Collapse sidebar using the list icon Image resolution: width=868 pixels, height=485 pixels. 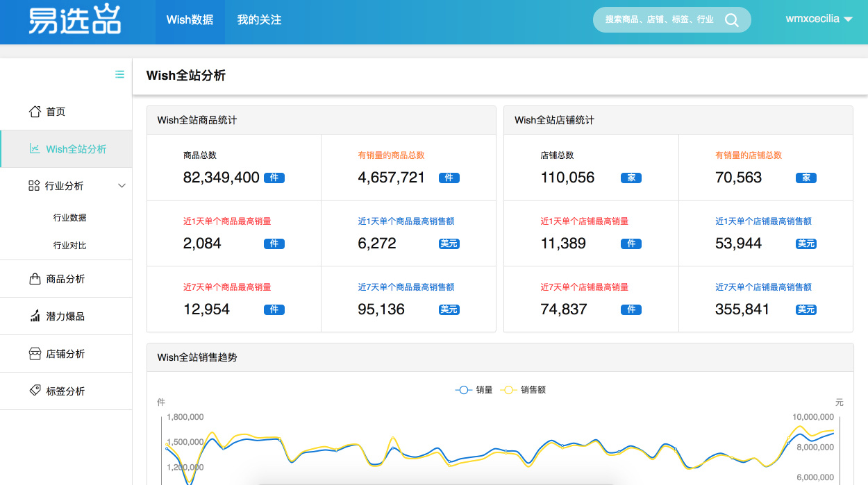[x=119, y=74]
